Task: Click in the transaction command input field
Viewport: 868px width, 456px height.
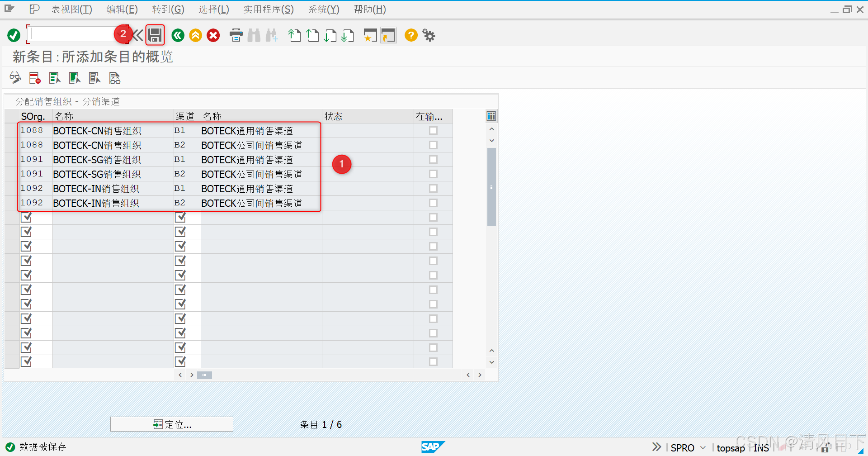Action: [x=72, y=34]
